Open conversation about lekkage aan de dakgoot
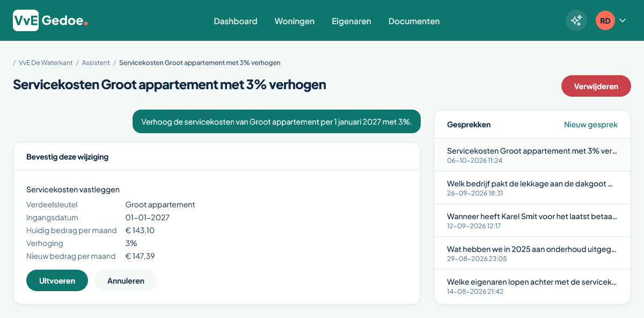644x318 pixels. [532, 188]
